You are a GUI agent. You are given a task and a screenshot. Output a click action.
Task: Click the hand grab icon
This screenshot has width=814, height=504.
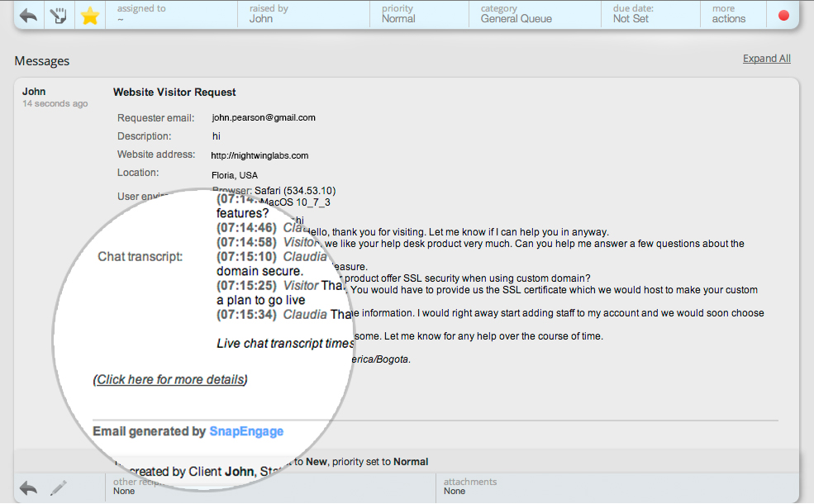pyautogui.click(x=59, y=16)
